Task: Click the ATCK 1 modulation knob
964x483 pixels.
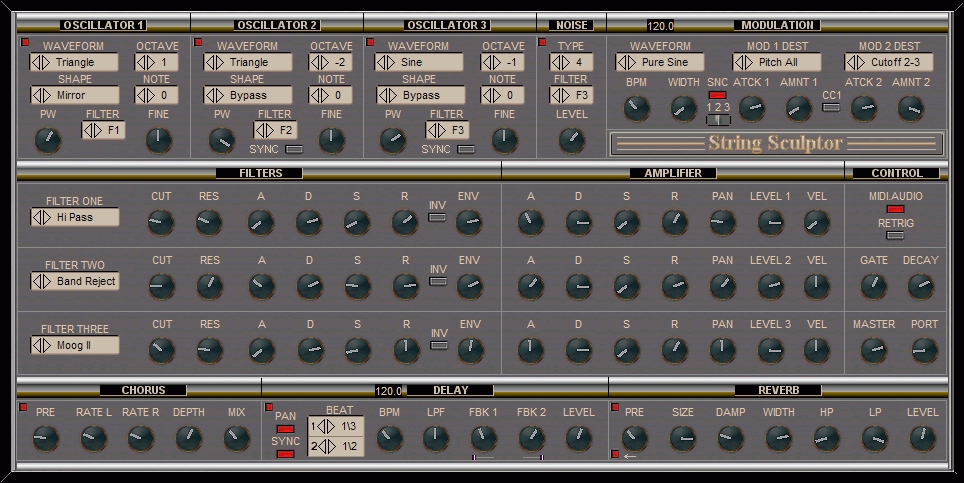Action: 751,109
